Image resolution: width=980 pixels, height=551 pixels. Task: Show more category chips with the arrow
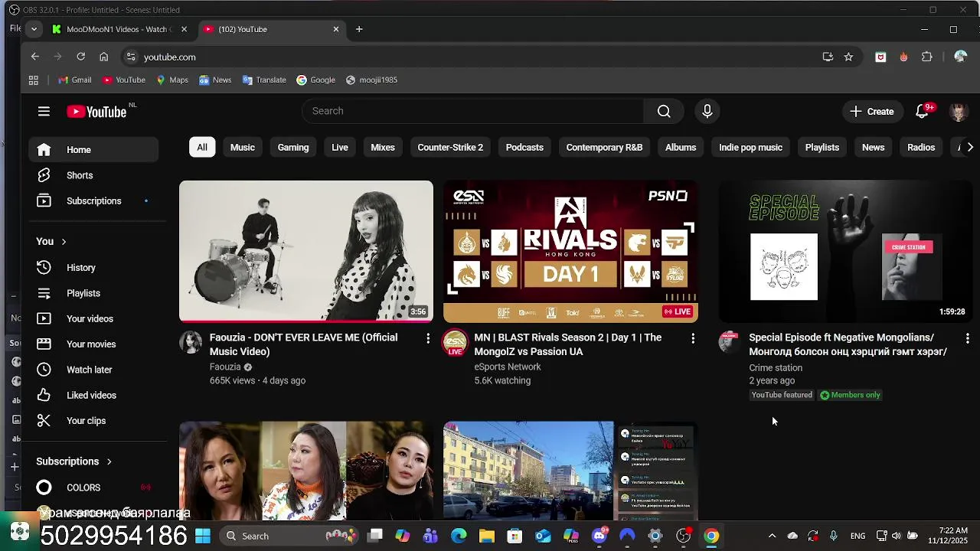970,147
